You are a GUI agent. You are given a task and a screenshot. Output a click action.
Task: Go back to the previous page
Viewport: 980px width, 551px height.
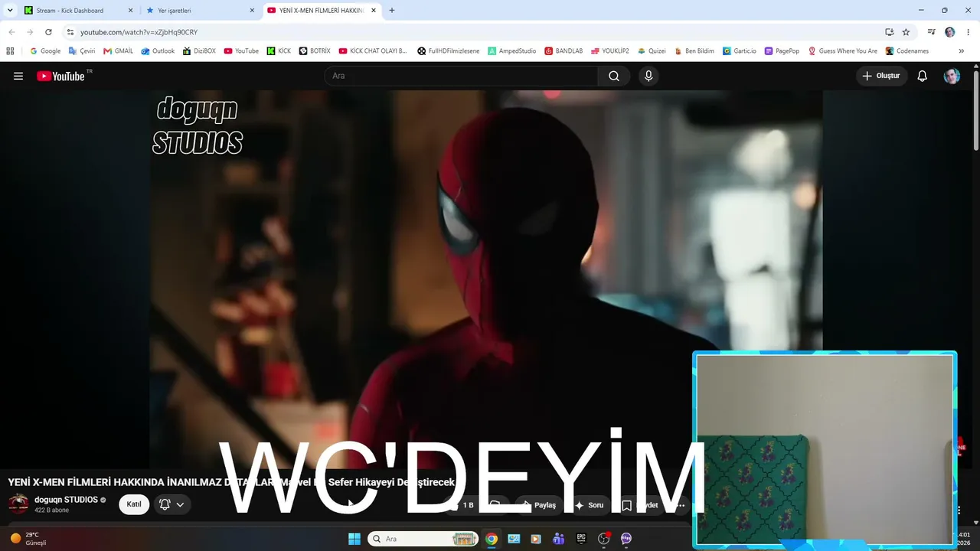click(11, 32)
